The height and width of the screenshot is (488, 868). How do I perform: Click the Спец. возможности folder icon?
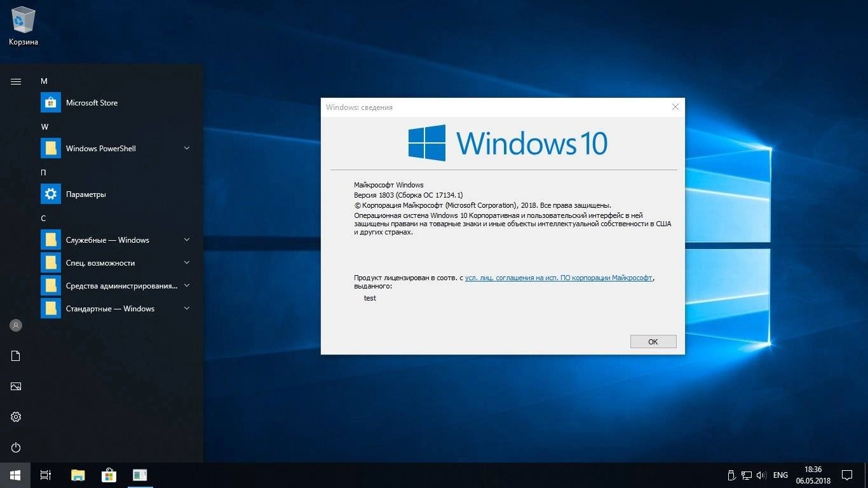[51, 262]
